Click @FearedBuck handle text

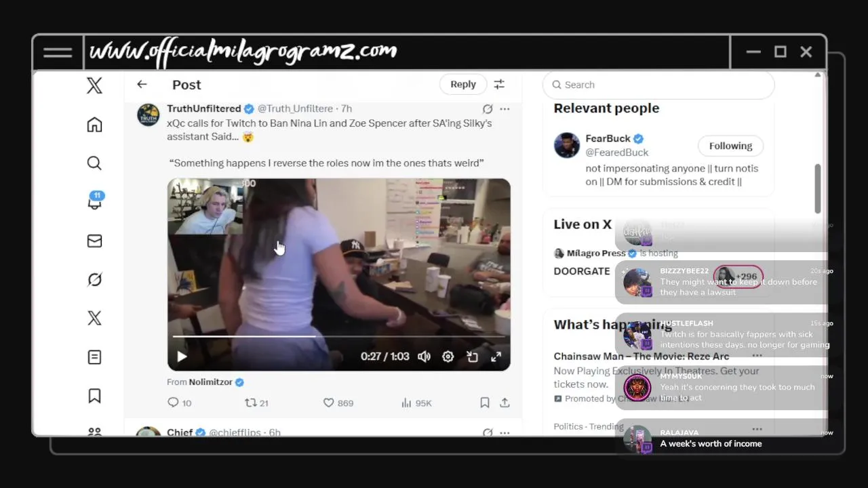point(617,152)
